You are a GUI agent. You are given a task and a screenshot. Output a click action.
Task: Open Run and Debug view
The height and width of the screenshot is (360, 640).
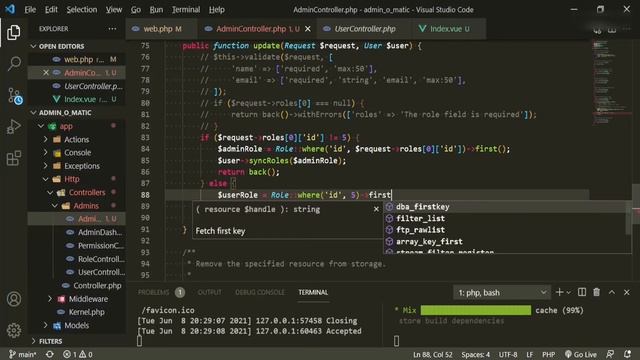14,127
